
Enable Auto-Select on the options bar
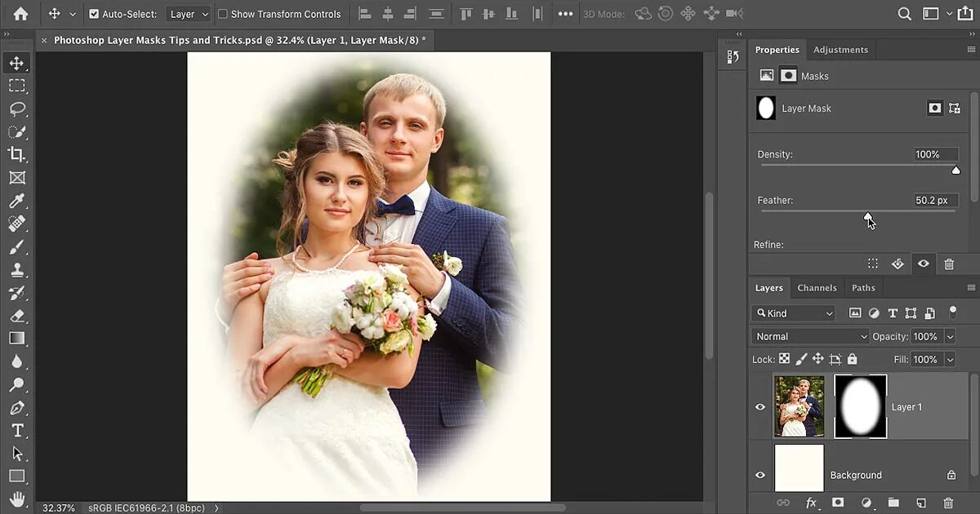point(96,14)
